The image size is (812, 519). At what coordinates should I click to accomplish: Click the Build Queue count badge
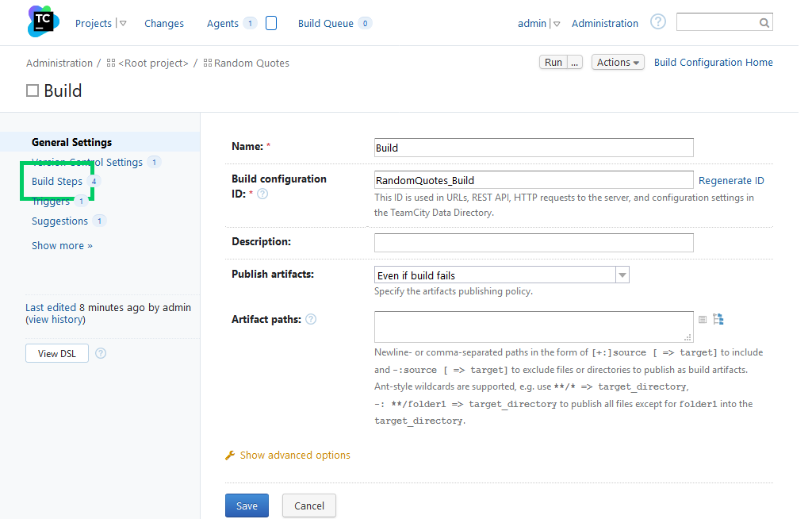click(x=365, y=23)
